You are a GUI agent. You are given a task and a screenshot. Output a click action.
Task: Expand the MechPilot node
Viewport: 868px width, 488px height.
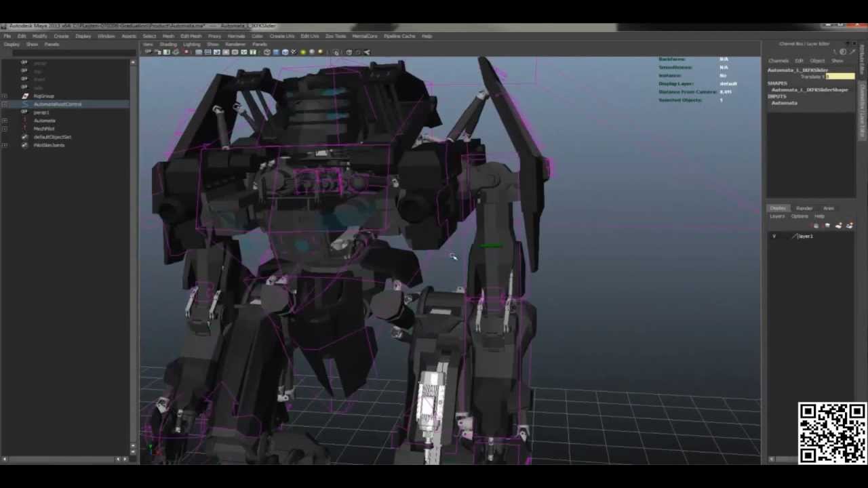[x=5, y=128]
